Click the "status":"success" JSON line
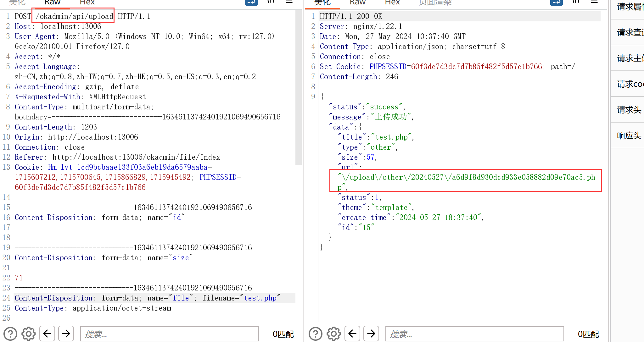 367,107
